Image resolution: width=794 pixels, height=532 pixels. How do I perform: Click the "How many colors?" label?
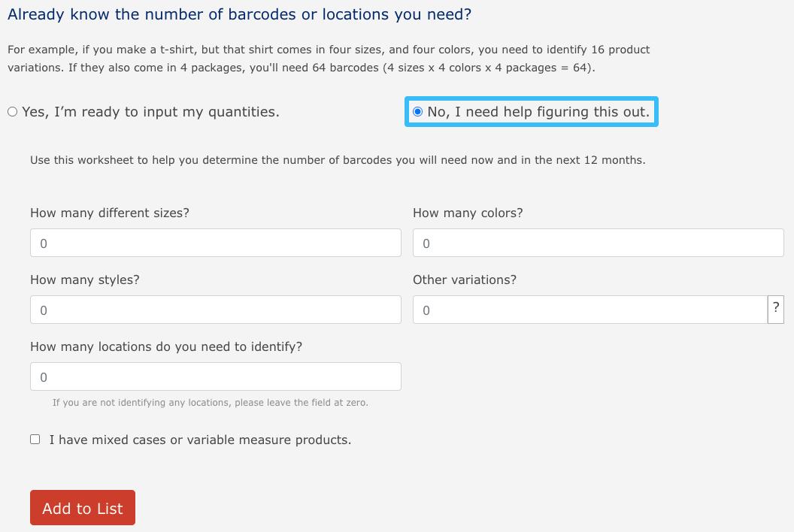coord(468,213)
